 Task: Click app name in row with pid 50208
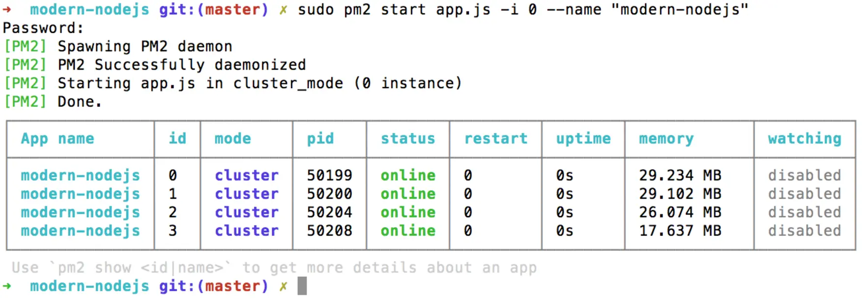81,231
